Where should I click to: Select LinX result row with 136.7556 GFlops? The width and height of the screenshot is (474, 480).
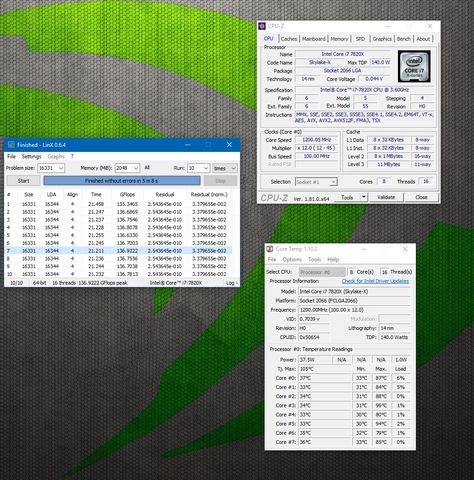(118, 258)
